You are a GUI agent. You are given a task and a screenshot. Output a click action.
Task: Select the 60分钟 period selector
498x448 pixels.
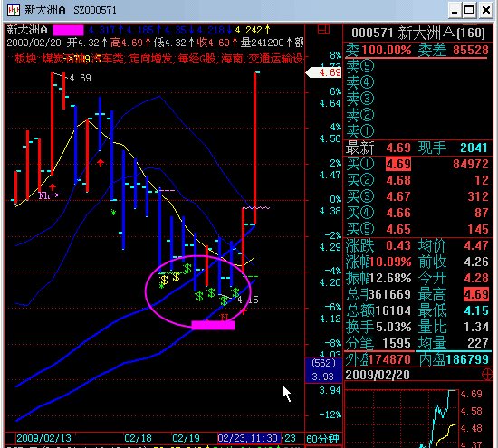[x=322, y=438]
